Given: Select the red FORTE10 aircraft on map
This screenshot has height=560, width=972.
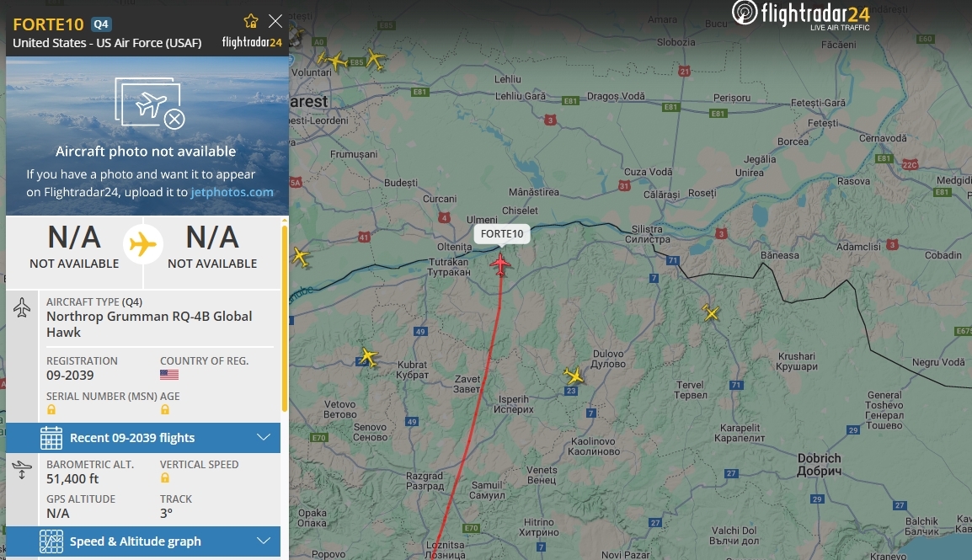Looking at the screenshot, I should point(500,264).
